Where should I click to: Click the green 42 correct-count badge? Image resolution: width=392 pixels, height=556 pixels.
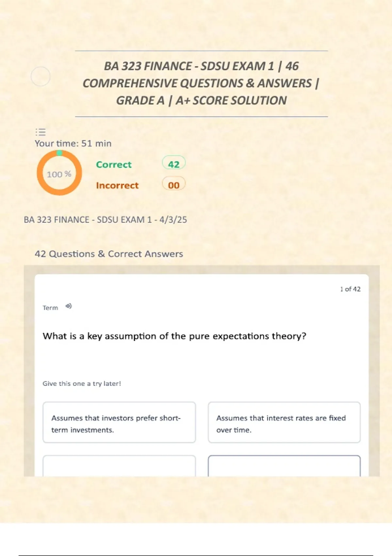[173, 164]
